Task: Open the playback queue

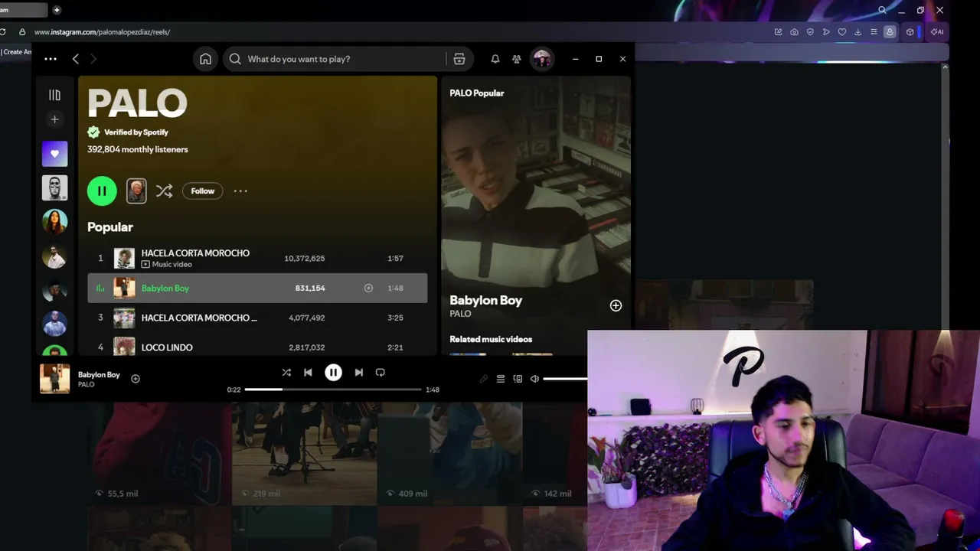Action: 501,379
